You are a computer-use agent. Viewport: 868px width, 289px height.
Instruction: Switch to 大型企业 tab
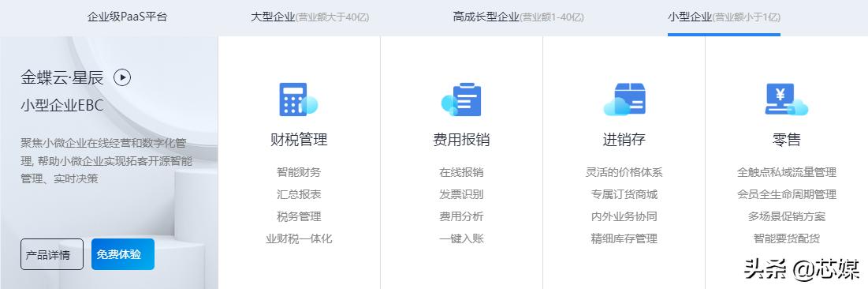click(310, 17)
